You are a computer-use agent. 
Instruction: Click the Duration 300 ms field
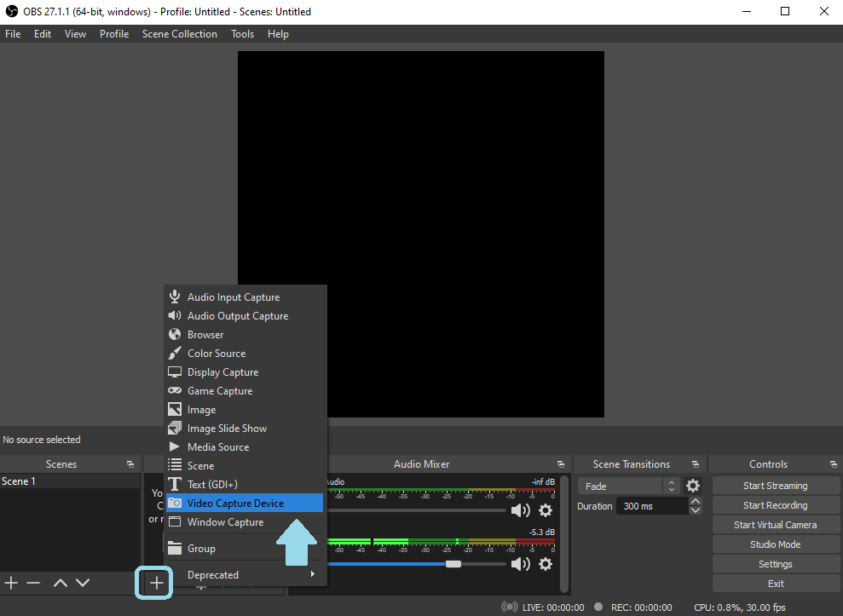tap(652, 506)
